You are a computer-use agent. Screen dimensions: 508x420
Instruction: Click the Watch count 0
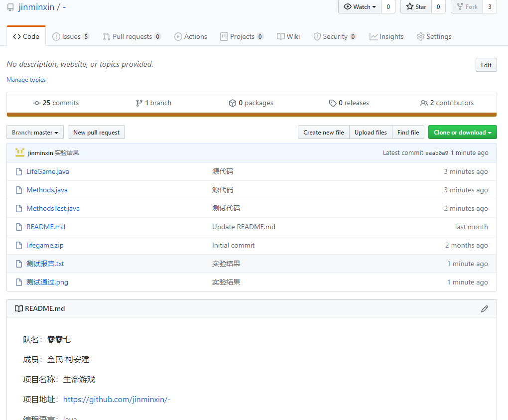tap(388, 7)
